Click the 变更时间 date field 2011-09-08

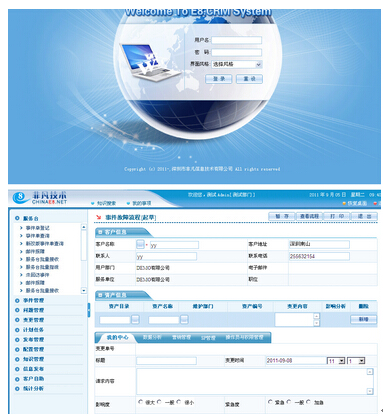pyautogui.click(x=296, y=360)
